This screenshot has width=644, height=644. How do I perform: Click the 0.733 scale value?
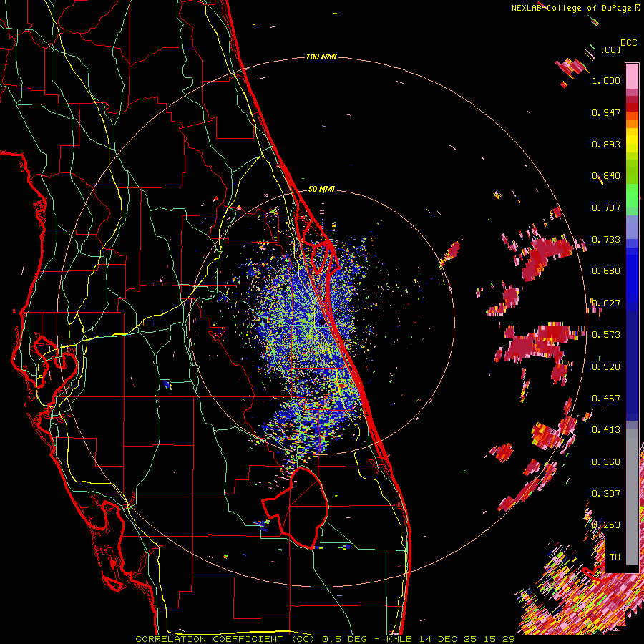pyautogui.click(x=606, y=240)
